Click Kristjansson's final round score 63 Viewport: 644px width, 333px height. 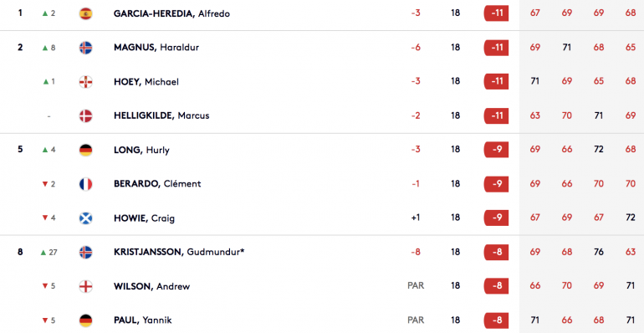631,252
